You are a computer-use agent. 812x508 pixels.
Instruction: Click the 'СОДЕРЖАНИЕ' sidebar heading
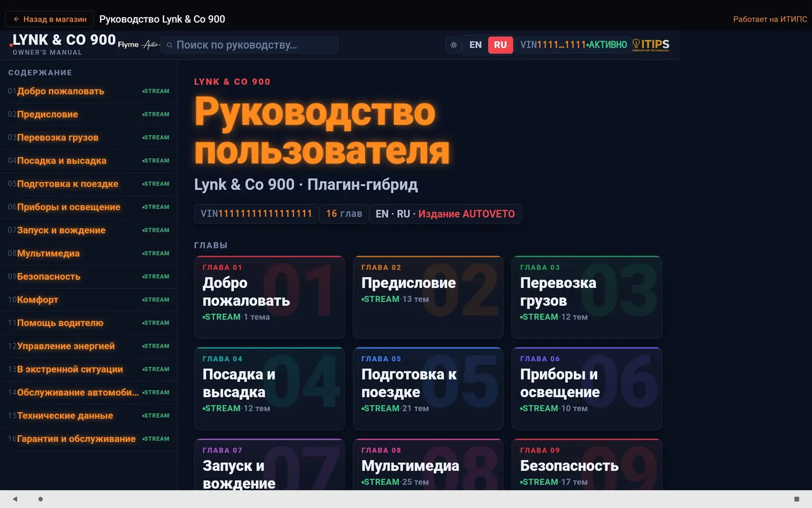[x=40, y=73]
